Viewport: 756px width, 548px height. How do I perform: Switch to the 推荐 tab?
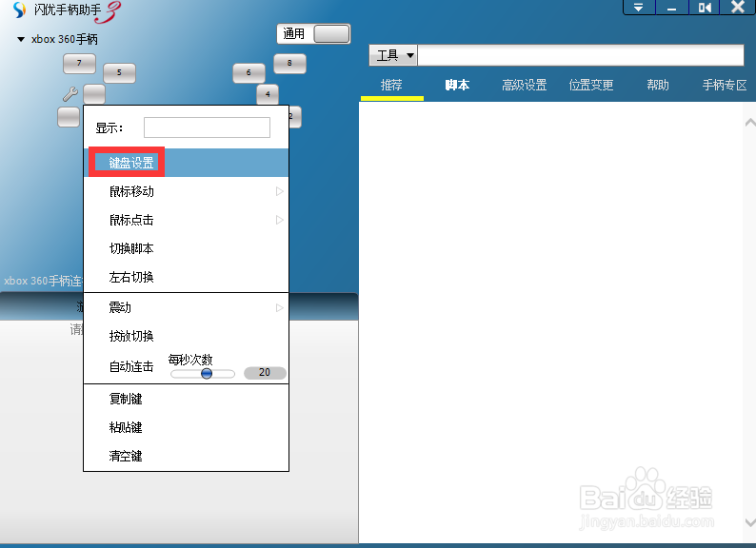coord(391,86)
